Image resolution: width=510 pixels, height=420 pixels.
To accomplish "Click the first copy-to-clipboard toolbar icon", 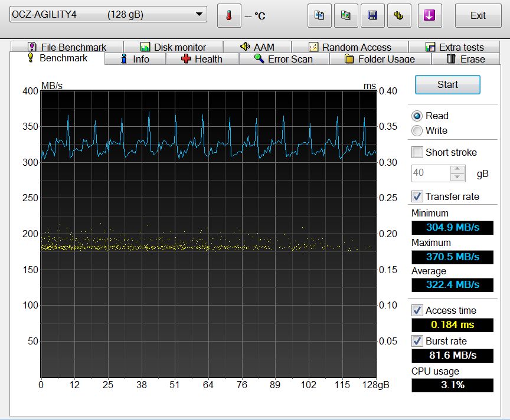I will pyautogui.click(x=319, y=16).
